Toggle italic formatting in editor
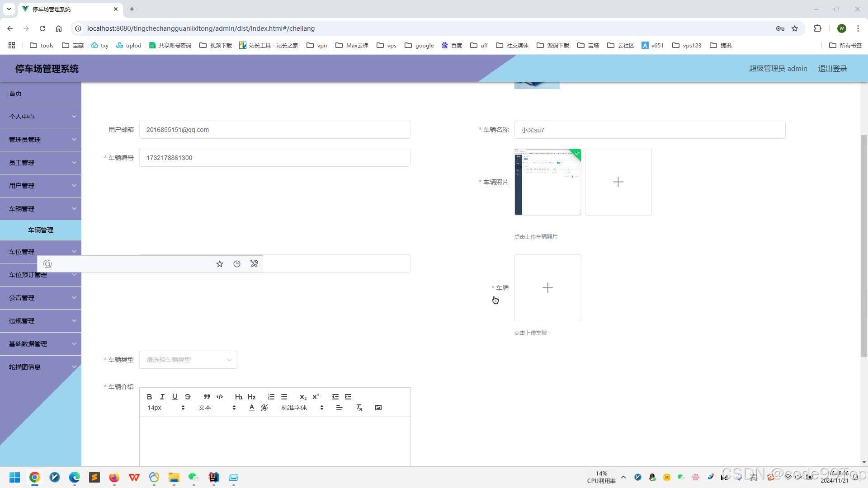Viewport: 868px width, 488px height. 162,397
